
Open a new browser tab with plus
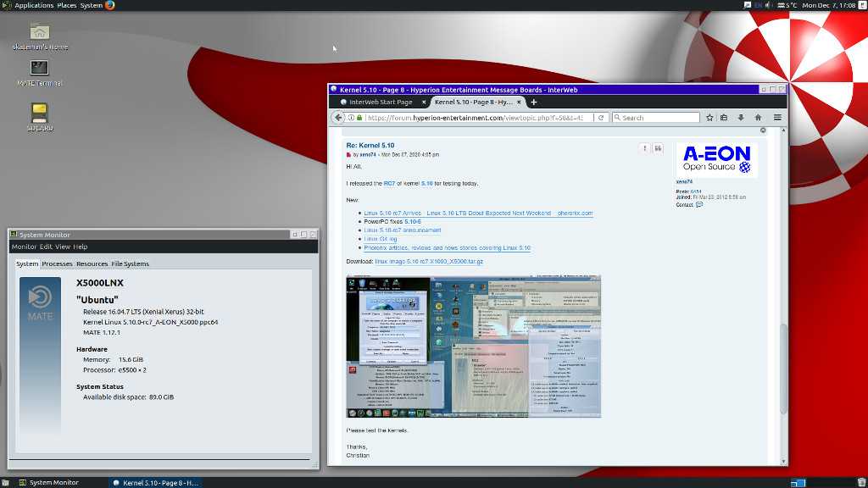coord(534,103)
